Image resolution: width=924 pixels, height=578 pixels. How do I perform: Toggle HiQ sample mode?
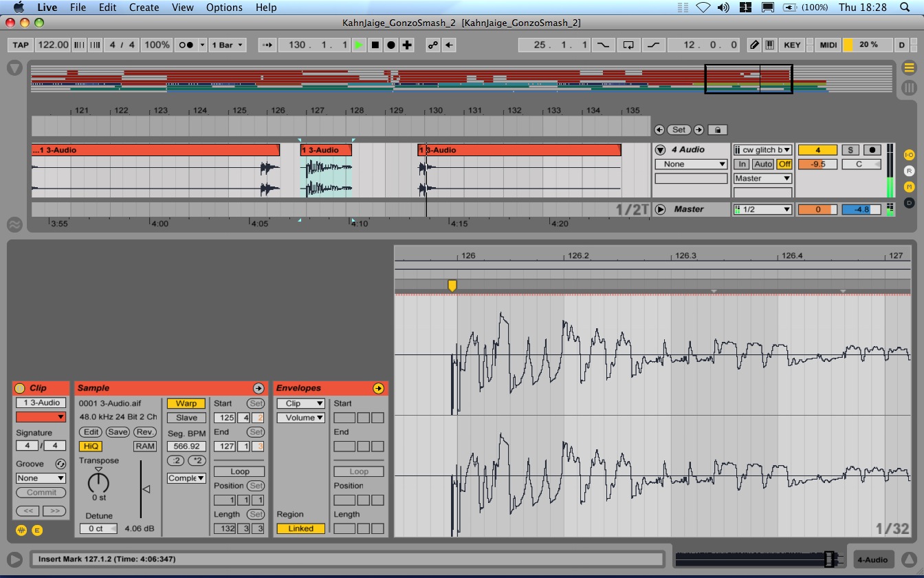(x=90, y=446)
